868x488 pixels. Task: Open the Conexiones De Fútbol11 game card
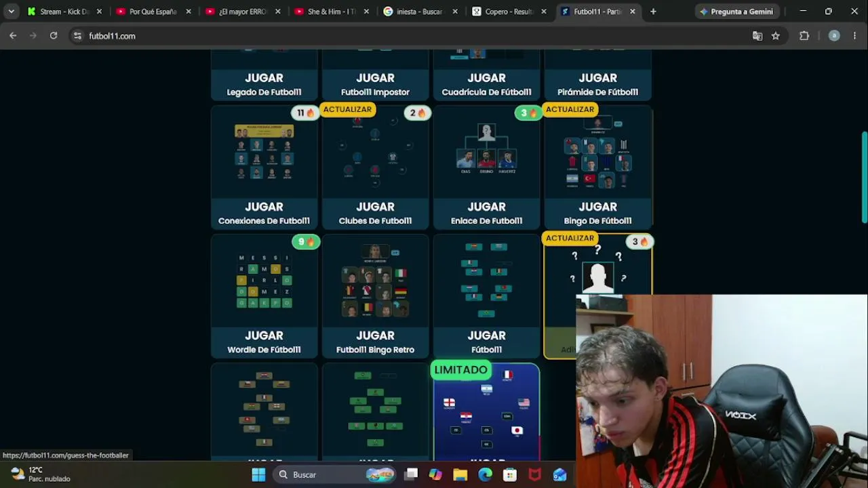[x=264, y=167]
